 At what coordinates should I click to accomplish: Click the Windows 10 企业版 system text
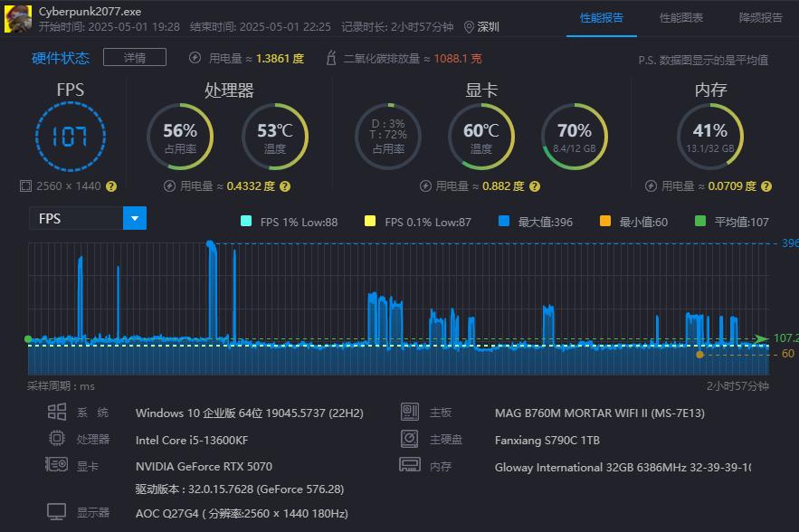(x=249, y=413)
